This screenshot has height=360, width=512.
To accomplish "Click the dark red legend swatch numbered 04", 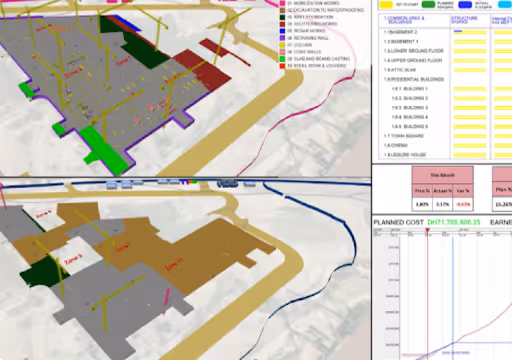I will (x=282, y=24).
